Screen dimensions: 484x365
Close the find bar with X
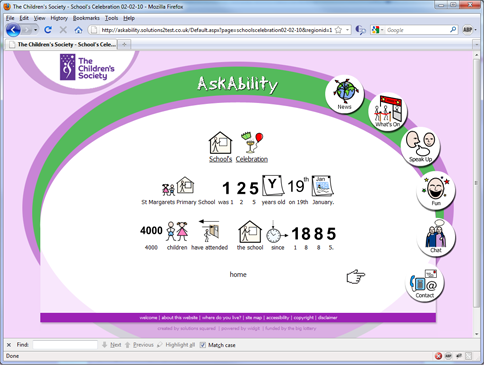(x=9, y=345)
